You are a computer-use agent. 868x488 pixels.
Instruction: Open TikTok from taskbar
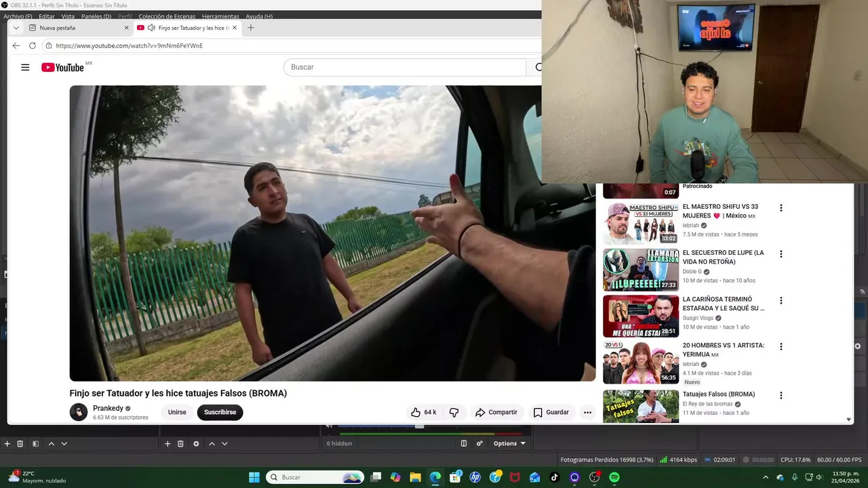(x=554, y=477)
